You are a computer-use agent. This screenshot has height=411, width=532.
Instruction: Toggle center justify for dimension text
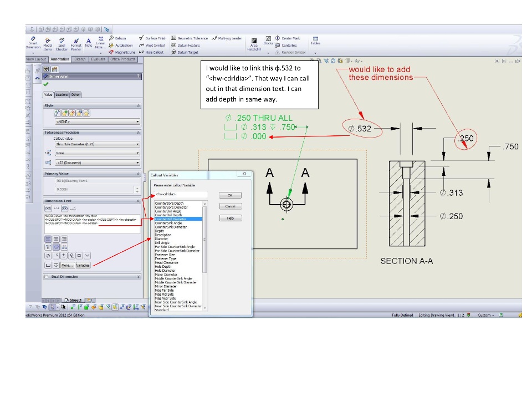56,239
